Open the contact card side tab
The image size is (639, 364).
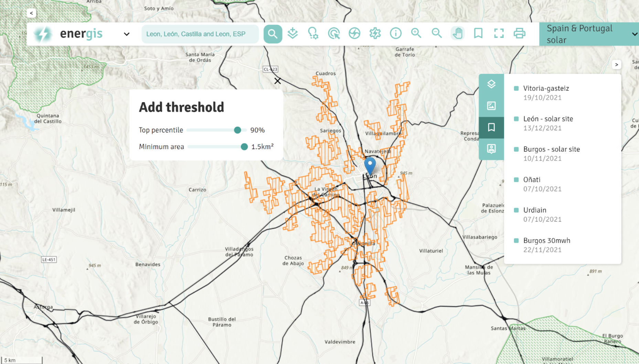491,149
